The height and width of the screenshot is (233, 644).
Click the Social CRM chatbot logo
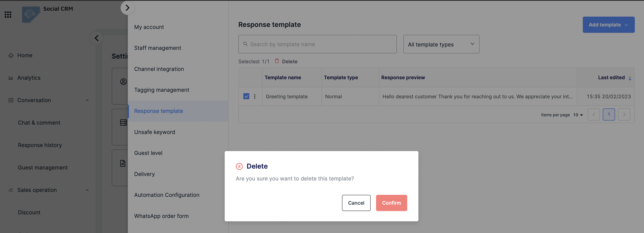(x=30, y=14)
